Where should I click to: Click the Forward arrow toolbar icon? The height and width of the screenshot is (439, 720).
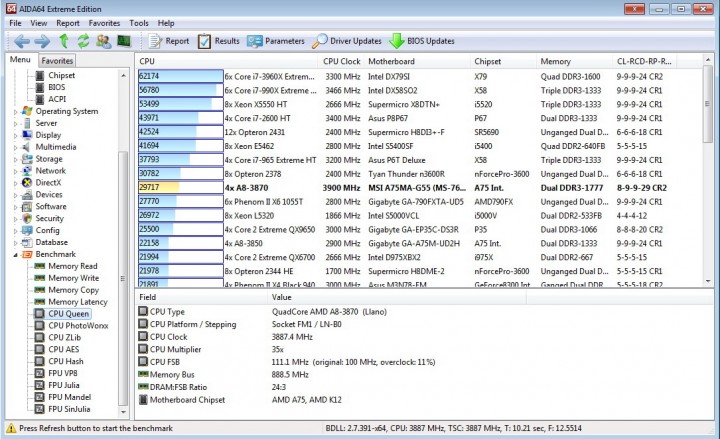[x=42, y=41]
